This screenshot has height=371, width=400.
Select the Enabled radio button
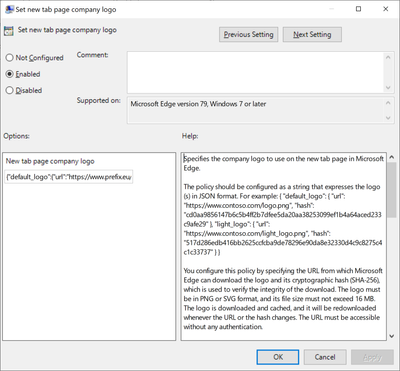(10, 74)
